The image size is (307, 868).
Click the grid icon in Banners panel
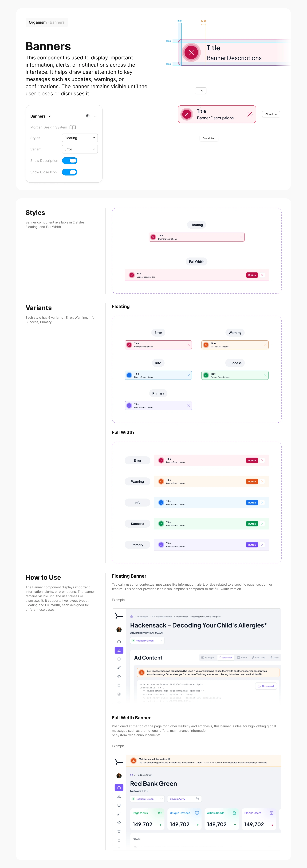click(x=88, y=116)
